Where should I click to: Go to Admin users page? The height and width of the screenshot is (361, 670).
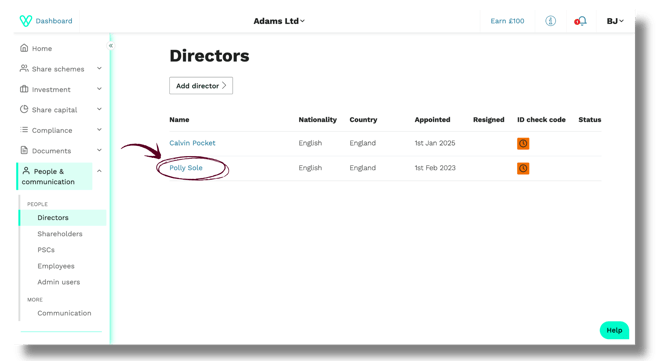(59, 282)
